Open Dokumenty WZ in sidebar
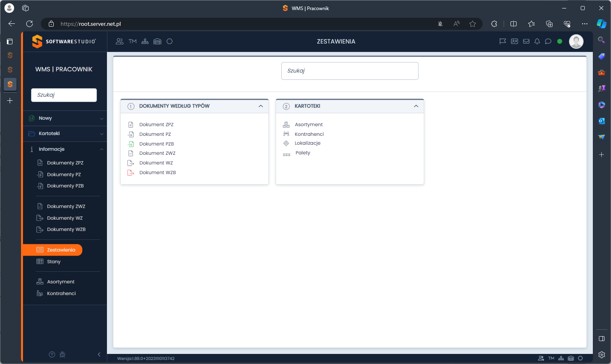Image resolution: width=611 pixels, height=364 pixels. coord(65,218)
